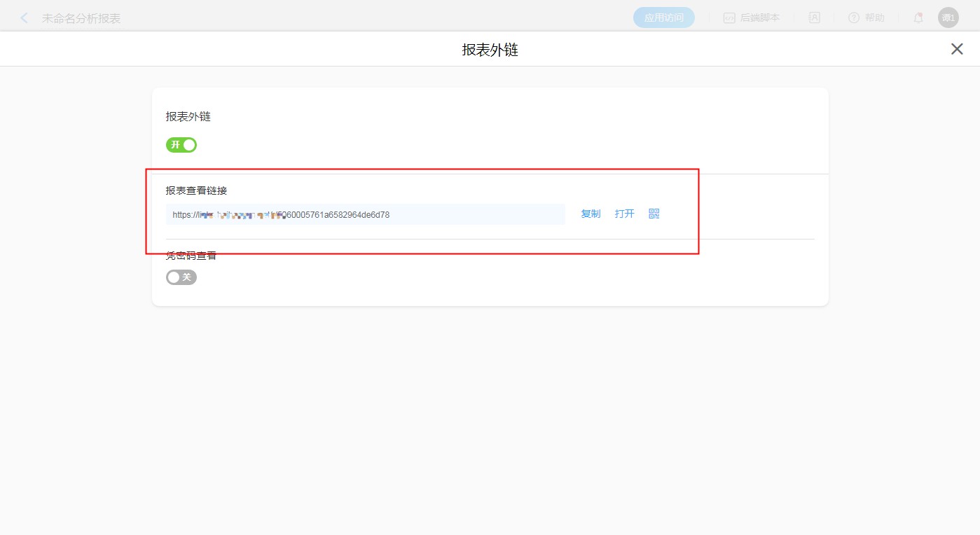Click the help question mark icon

tap(853, 18)
